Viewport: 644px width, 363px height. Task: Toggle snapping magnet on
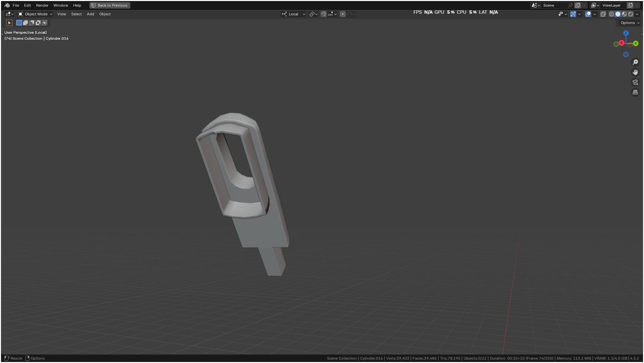[323, 14]
